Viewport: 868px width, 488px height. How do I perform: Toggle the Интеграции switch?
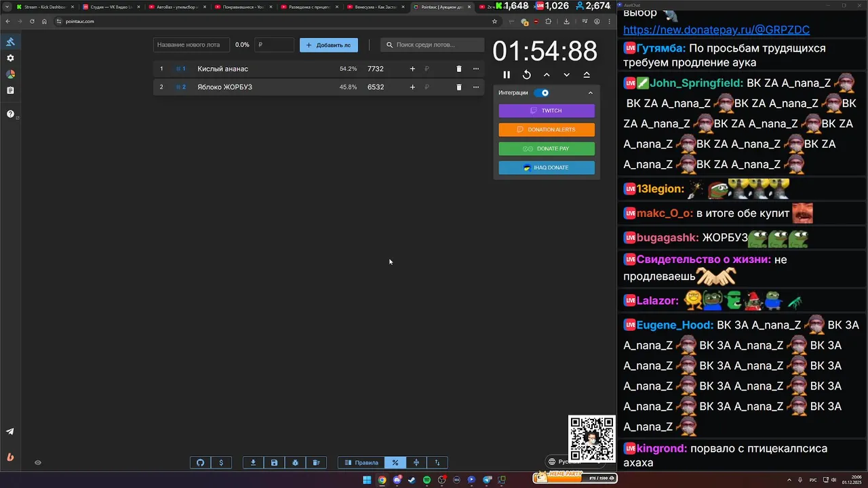pyautogui.click(x=541, y=93)
